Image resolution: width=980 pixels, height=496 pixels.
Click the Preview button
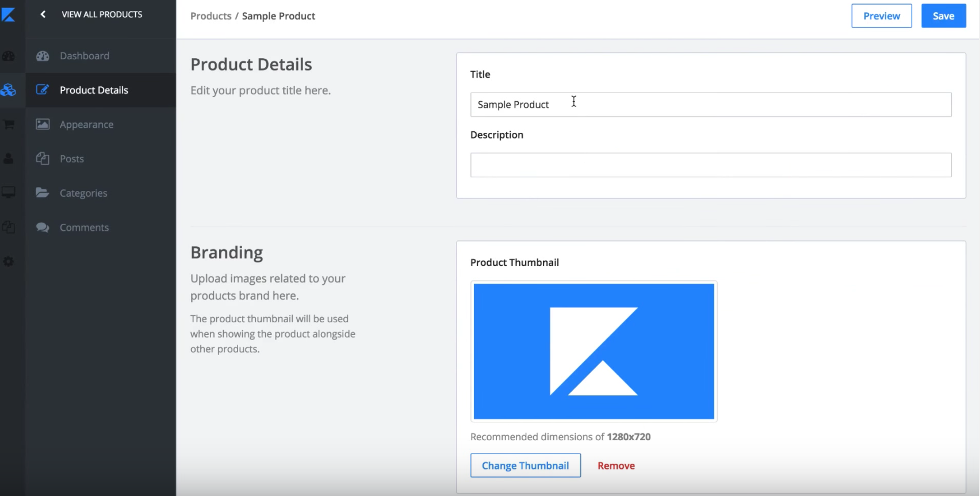(882, 16)
